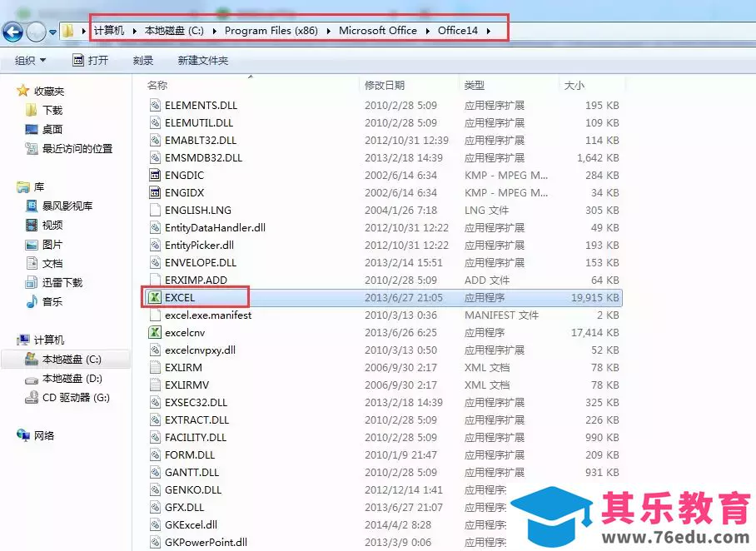756x551 pixels.
Task: Open 暴风影视库 library
Action: (x=67, y=206)
